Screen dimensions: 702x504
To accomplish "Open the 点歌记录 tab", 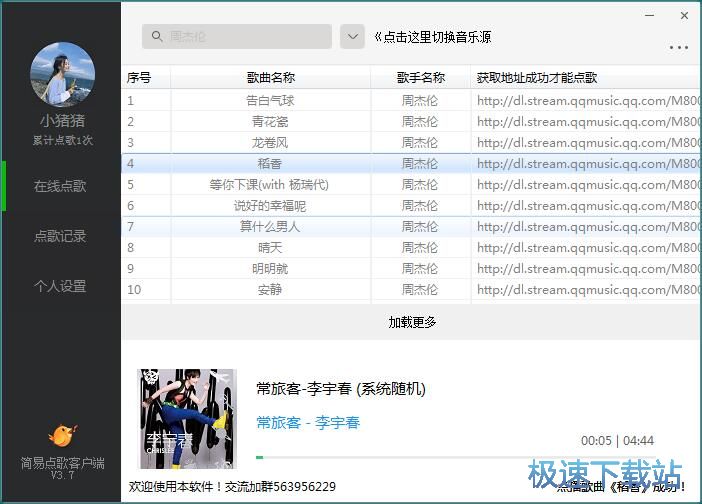I will 60,236.
